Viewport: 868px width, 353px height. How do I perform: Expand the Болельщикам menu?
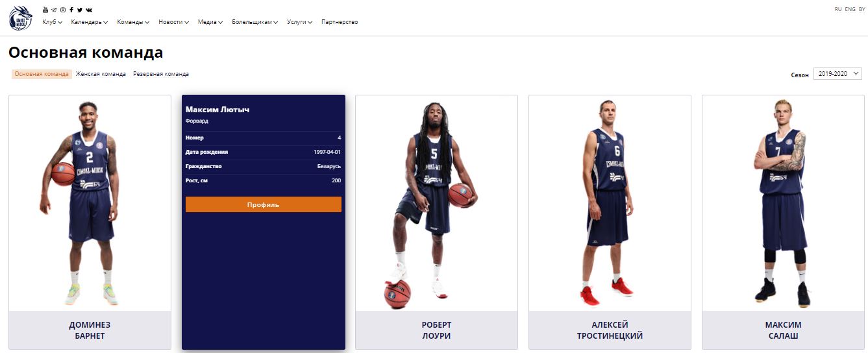pos(255,22)
